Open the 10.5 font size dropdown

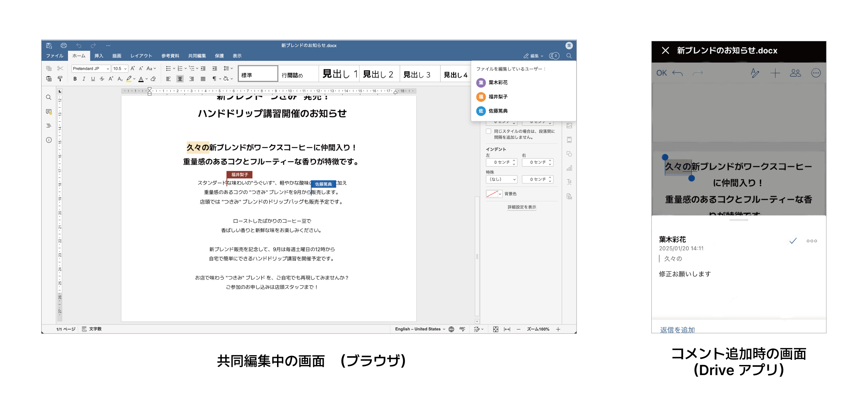pyautogui.click(x=120, y=68)
